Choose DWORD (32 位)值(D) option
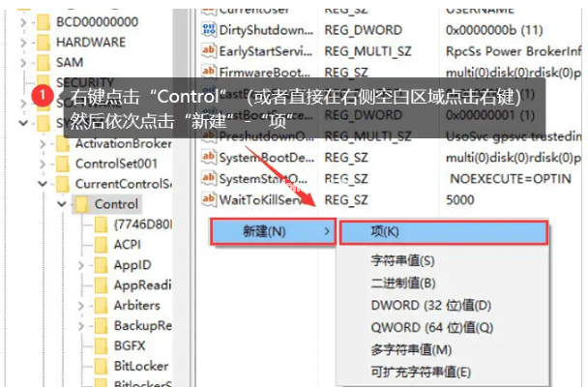Viewport: 588px width, 389px height. [x=425, y=306]
